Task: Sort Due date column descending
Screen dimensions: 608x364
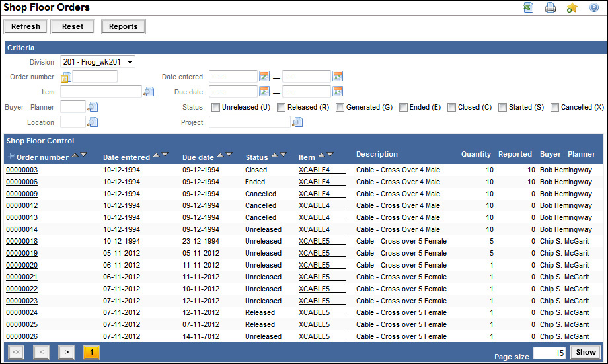Action: 229,155
